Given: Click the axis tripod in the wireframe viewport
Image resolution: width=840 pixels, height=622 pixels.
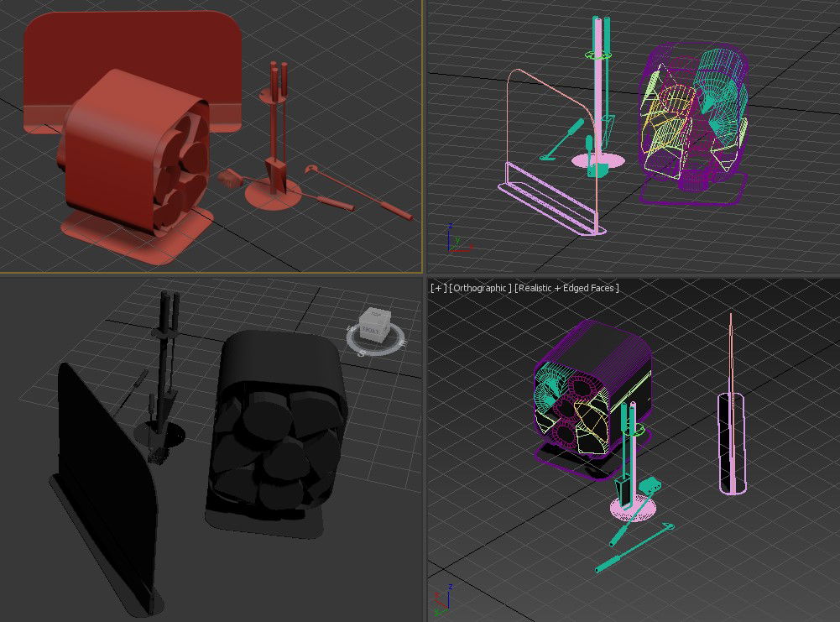Looking at the screenshot, I should click(456, 243).
